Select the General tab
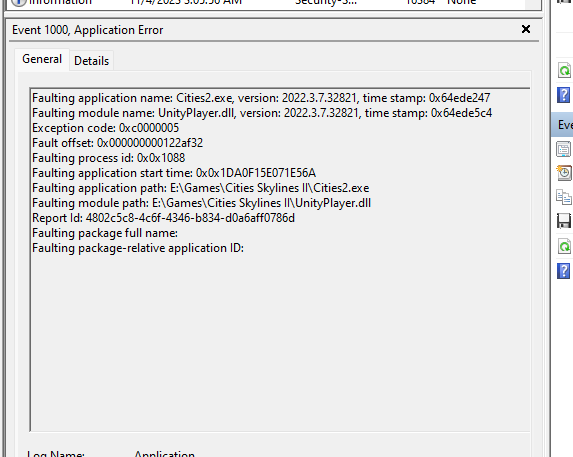The image size is (573, 457). point(42,59)
